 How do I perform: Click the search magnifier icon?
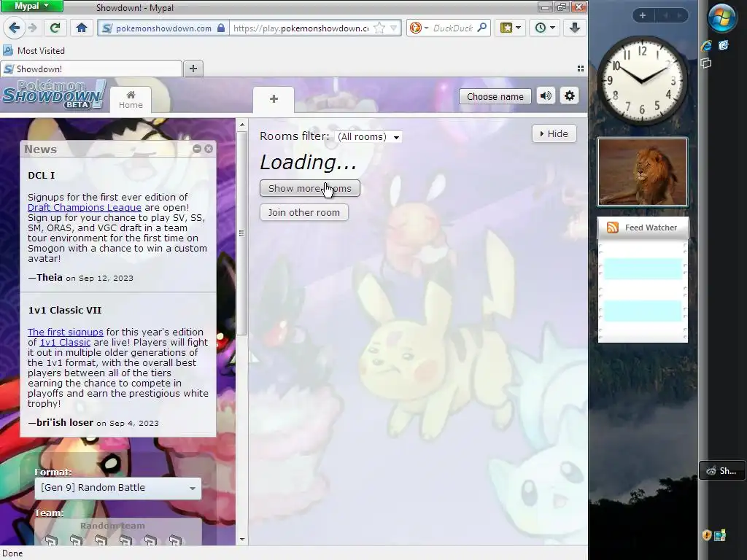pyautogui.click(x=482, y=28)
